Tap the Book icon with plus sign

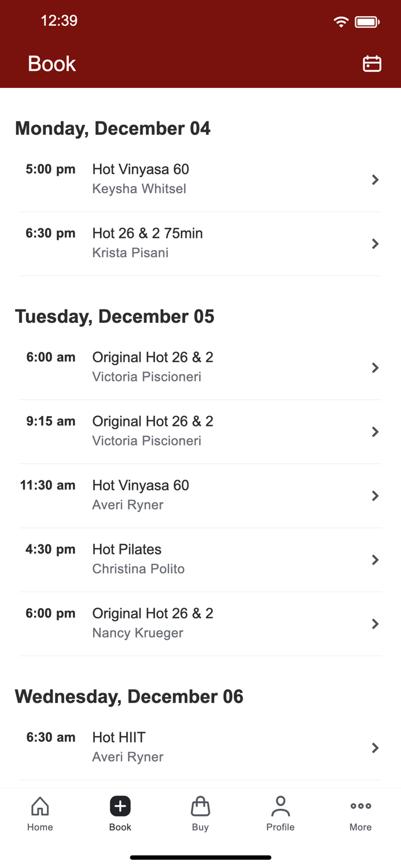click(120, 806)
